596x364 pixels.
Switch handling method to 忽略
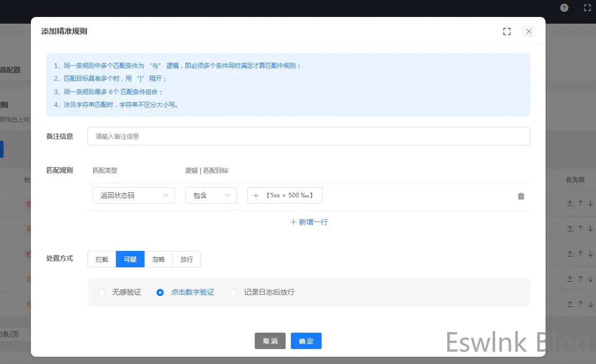(x=159, y=259)
